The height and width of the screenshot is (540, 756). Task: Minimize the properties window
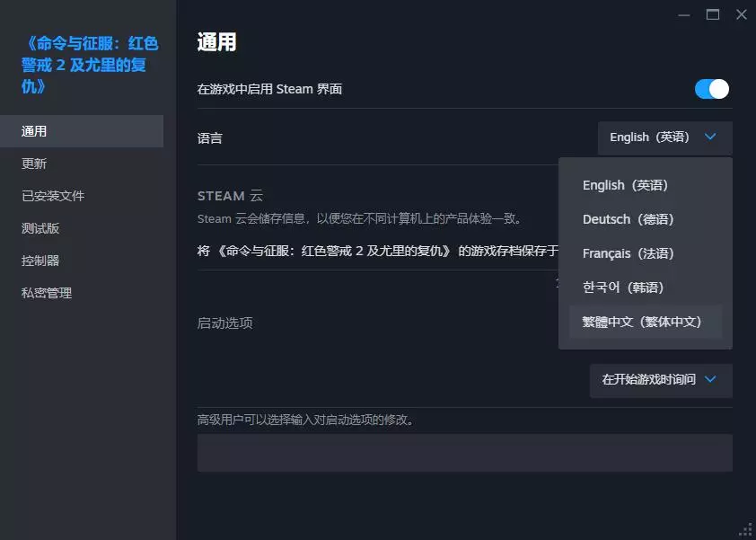(683, 15)
